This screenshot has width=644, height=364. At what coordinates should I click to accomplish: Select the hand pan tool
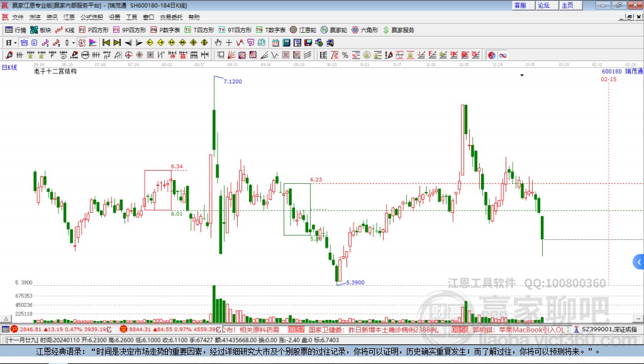[218, 43]
